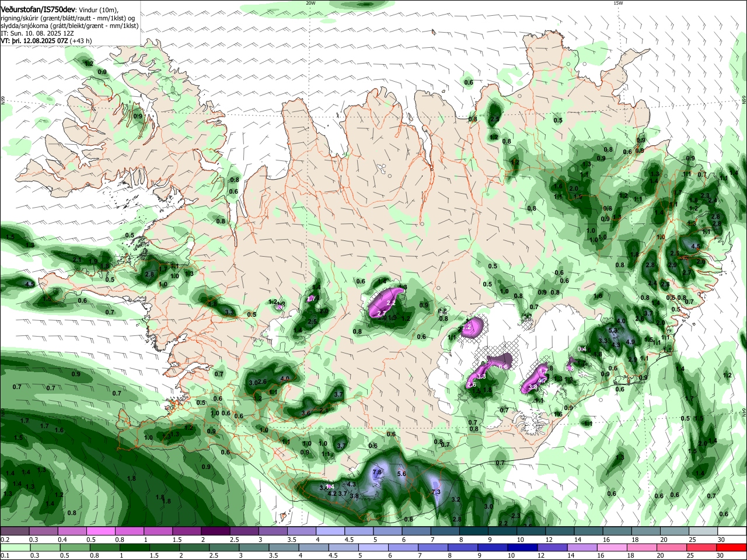This screenshot has height=560, width=747.
Task: Pick the dark teal 8 snow legend swatch
Action: pos(474,531)
